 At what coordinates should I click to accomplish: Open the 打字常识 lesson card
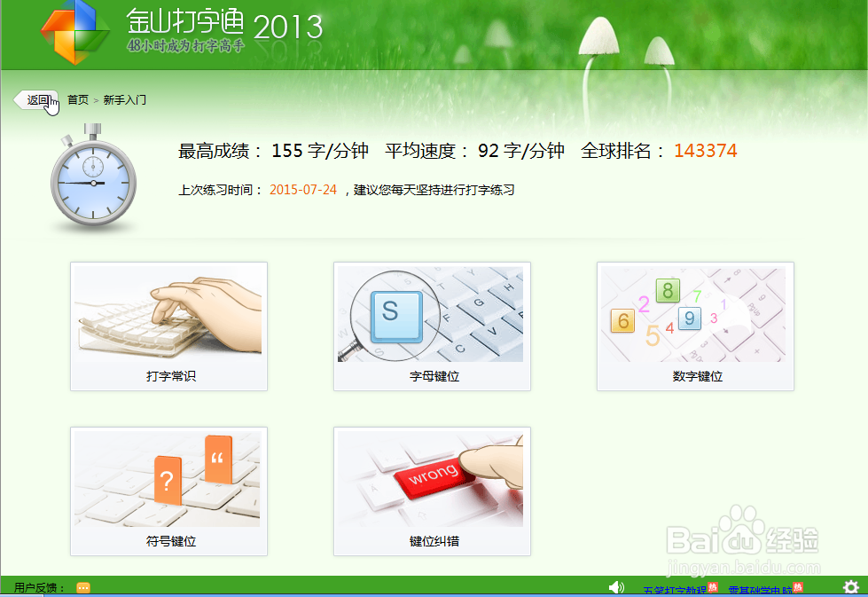pos(168,326)
